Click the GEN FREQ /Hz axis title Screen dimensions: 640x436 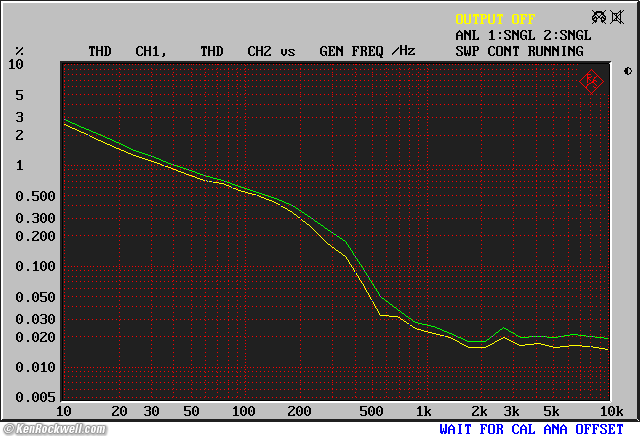pyautogui.click(x=367, y=51)
